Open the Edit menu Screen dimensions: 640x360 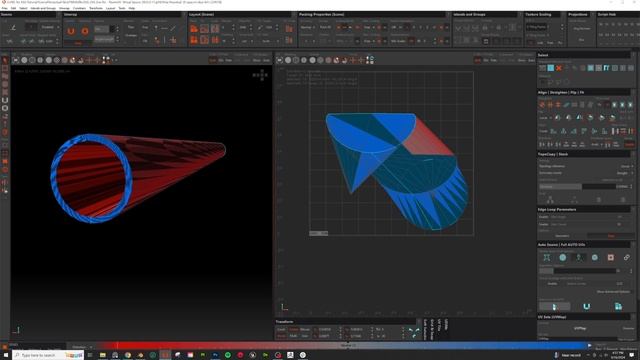pos(13,8)
